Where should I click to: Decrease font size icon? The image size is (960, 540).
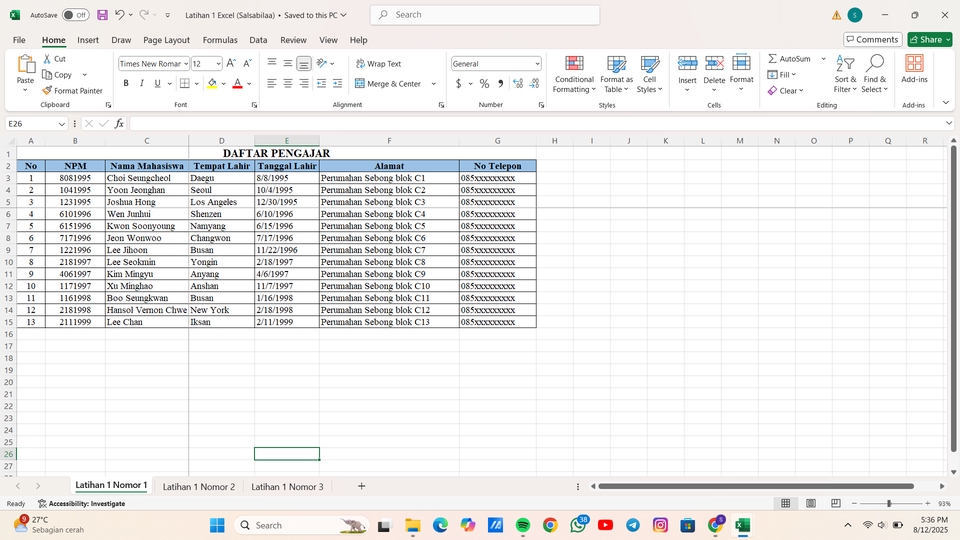247,63
